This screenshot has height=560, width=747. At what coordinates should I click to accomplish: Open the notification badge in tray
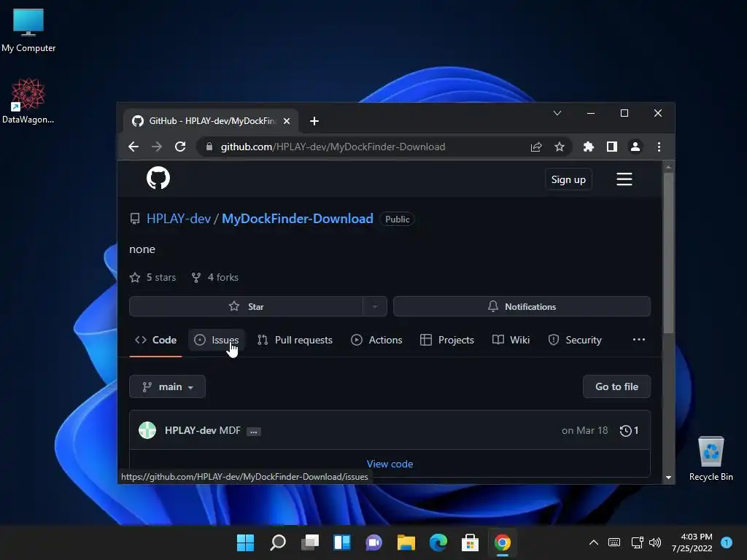pyautogui.click(x=727, y=542)
